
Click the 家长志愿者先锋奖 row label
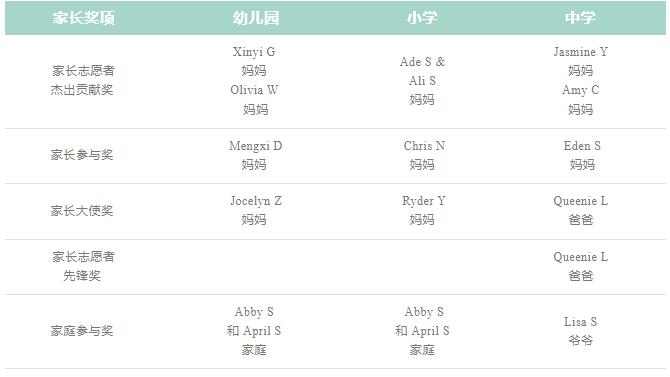pos(83,266)
